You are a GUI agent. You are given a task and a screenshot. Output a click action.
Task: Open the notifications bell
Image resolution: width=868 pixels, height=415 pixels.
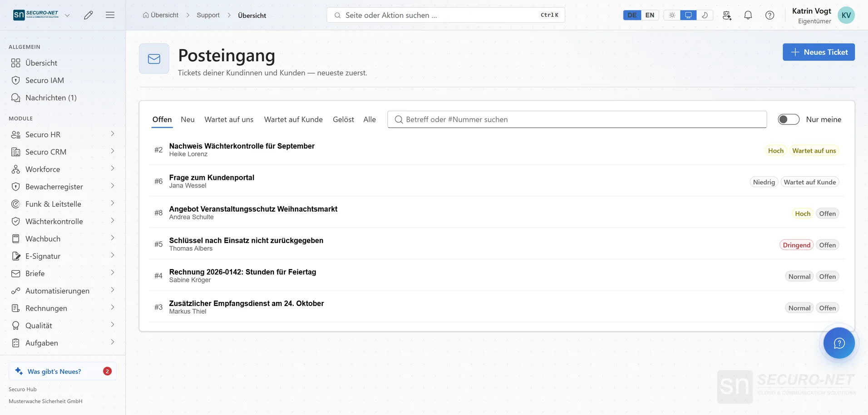pos(748,15)
